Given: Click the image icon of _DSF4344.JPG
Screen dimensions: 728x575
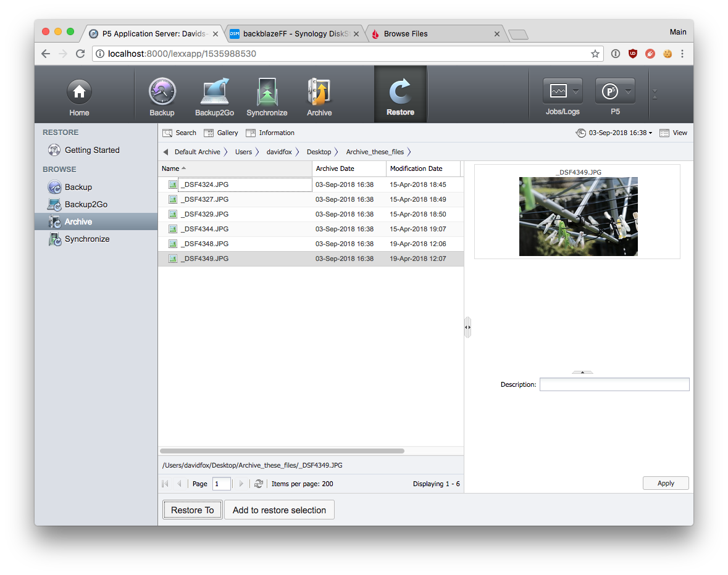Looking at the screenshot, I should pyautogui.click(x=173, y=229).
